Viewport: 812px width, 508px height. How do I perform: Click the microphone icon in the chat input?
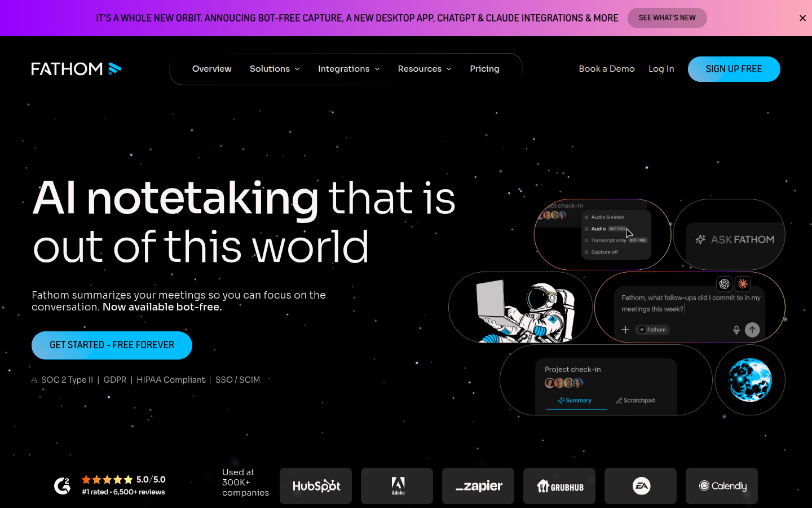point(736,330)
